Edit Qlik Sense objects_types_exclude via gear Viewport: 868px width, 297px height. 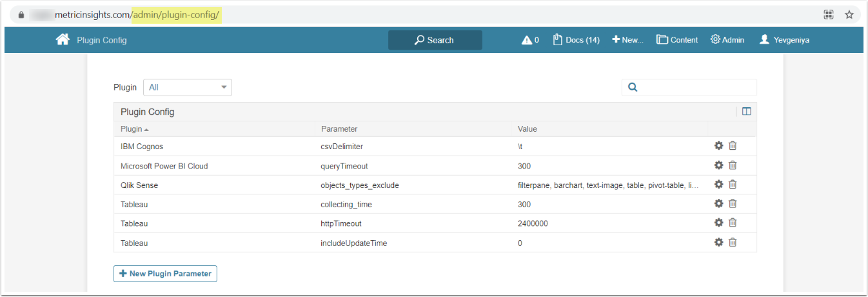[718, 185]
